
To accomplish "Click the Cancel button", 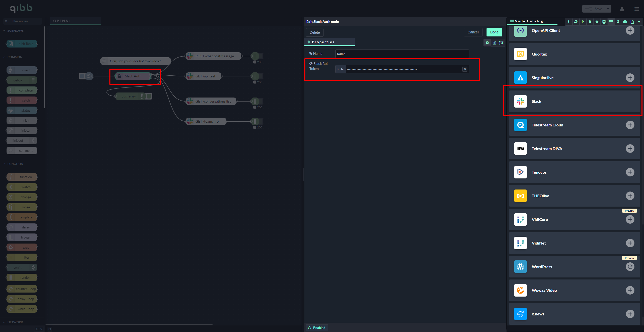I will click(473, 32).
